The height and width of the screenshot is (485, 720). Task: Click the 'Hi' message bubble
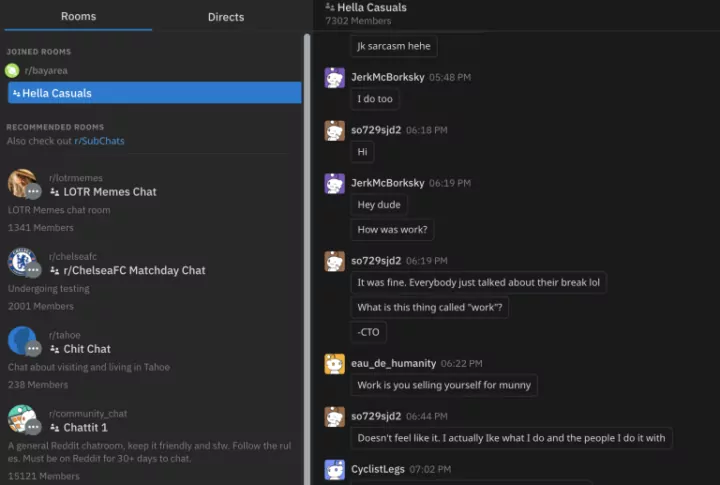coord(362,152)
